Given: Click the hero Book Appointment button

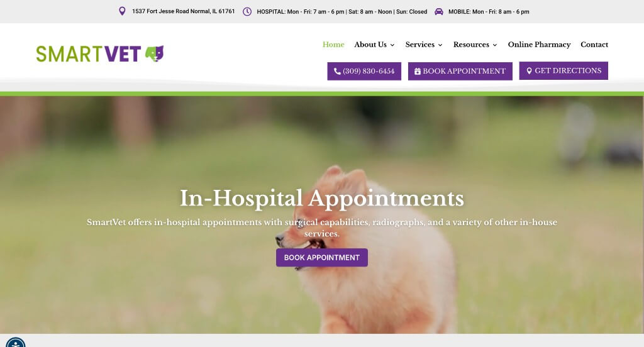Looking at the screenshot, I should point(321,258).
